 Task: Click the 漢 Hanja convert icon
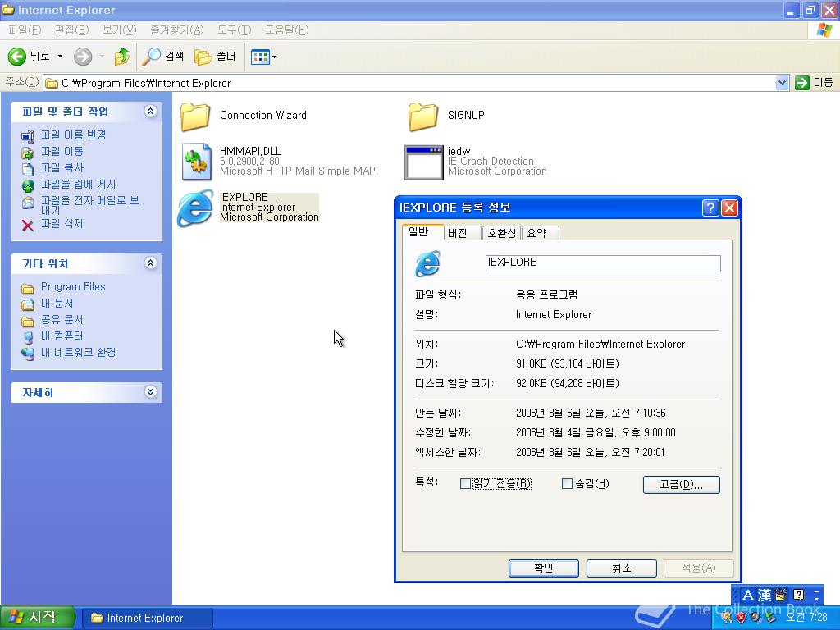pyautogui.click(x=765, y=595)
